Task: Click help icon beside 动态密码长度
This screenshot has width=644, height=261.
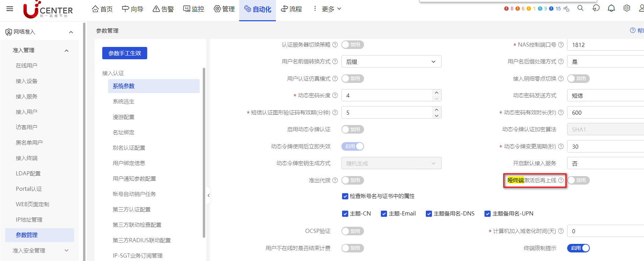Action: coord(335,96)
